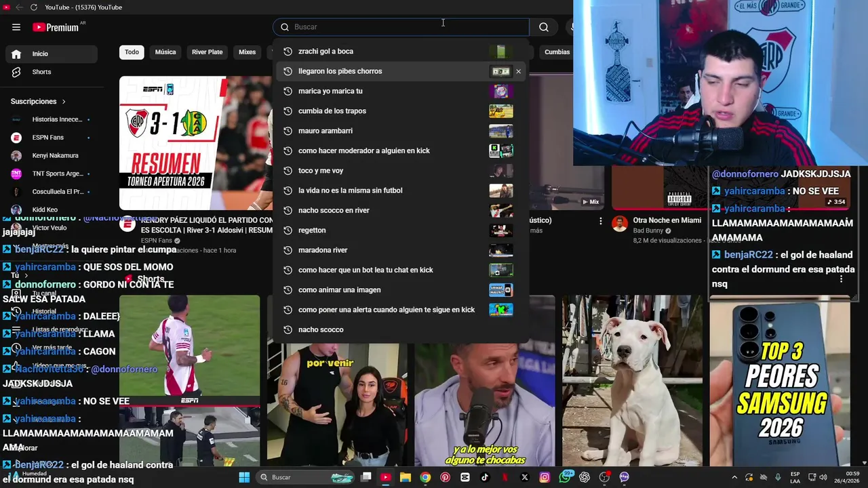Open WhatsApp from the taskbar
Image resolution: width=868 pixels, height=488 pixels.
(565, 477)
